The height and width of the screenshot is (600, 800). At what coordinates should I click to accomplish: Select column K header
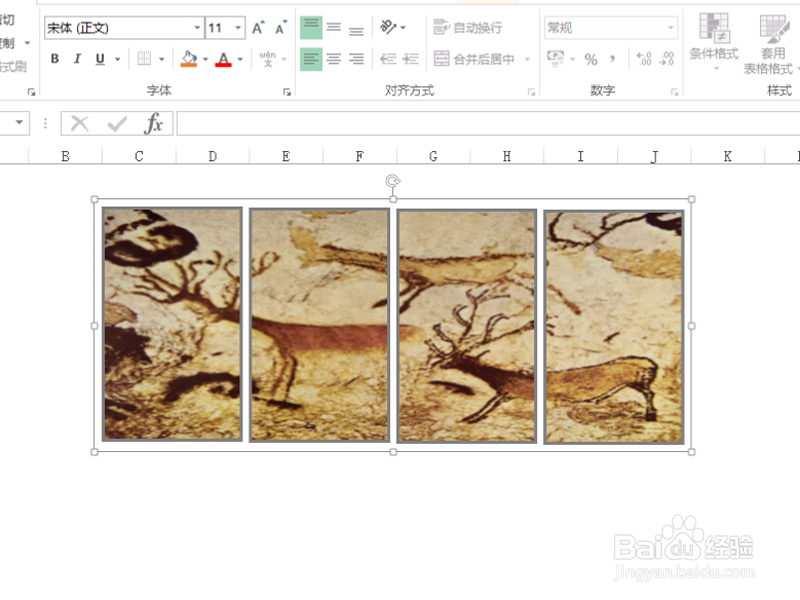pos(728,156)
